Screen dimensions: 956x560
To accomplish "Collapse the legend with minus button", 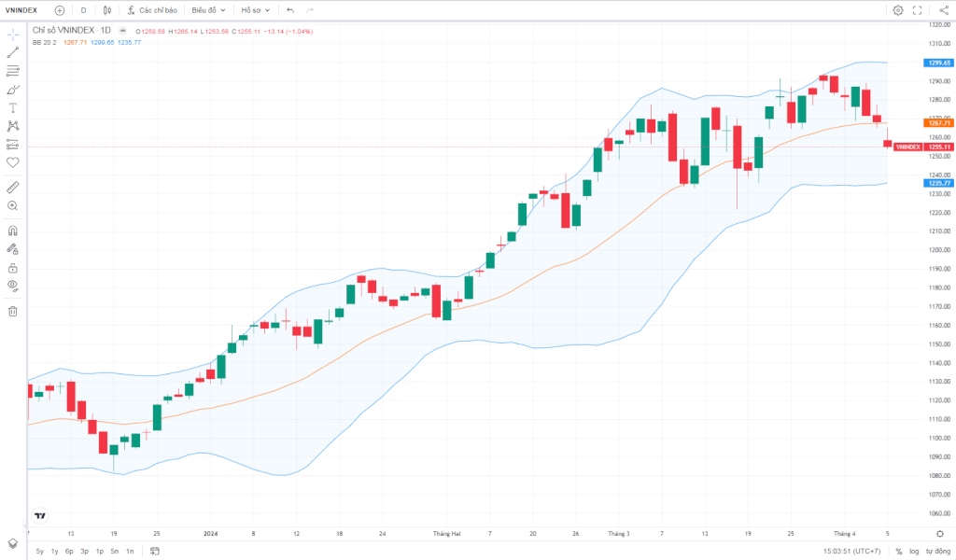I will point(122,31).
